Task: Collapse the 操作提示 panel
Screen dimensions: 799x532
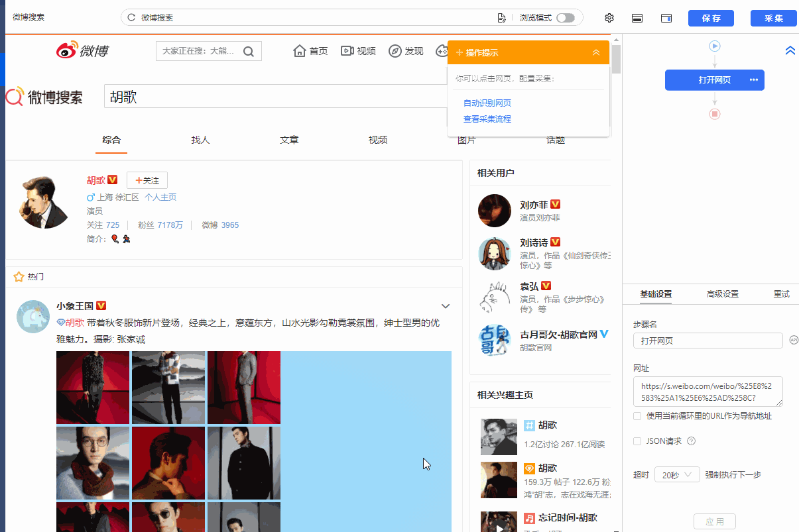Action: pyautogui.click(x=596, y=52)
